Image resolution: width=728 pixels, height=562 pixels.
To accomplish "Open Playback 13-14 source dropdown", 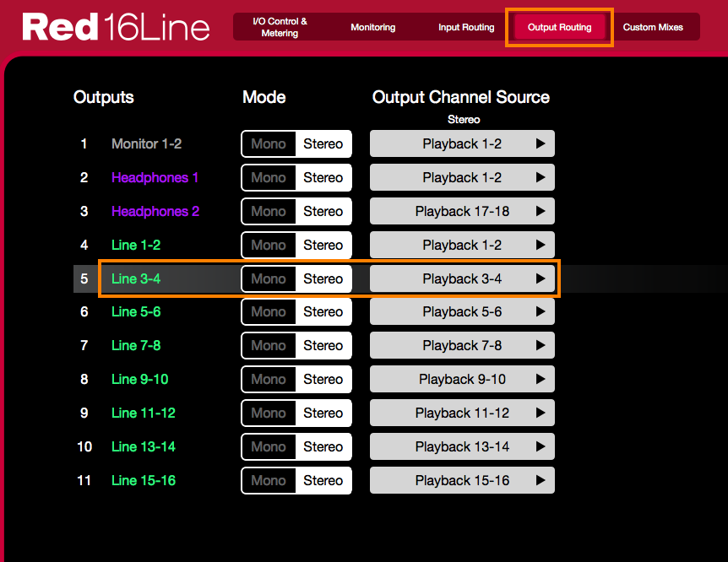I will tap(462, 446).
